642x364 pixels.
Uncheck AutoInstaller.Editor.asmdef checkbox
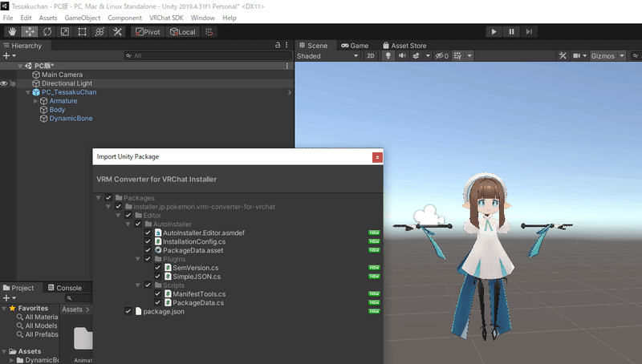148,233
